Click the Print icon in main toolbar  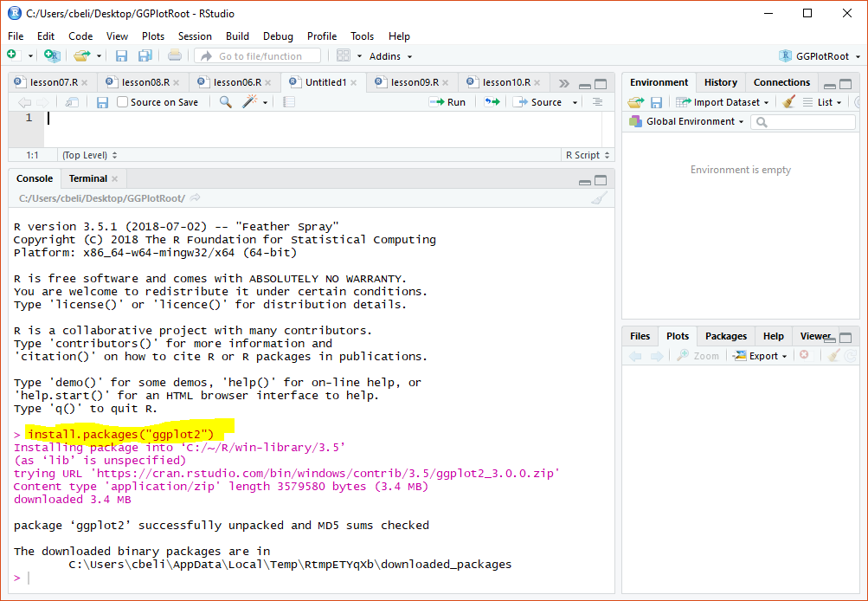click(175, 55)
